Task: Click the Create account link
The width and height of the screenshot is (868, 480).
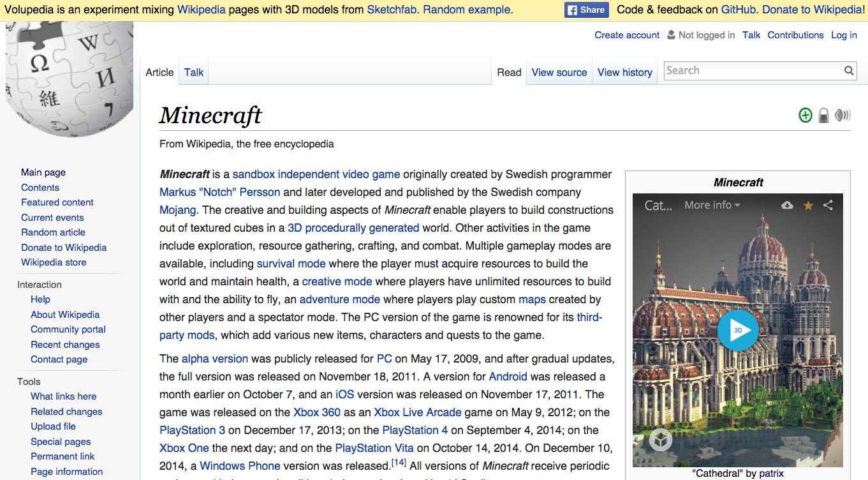Action: click(x=627, y=35)
